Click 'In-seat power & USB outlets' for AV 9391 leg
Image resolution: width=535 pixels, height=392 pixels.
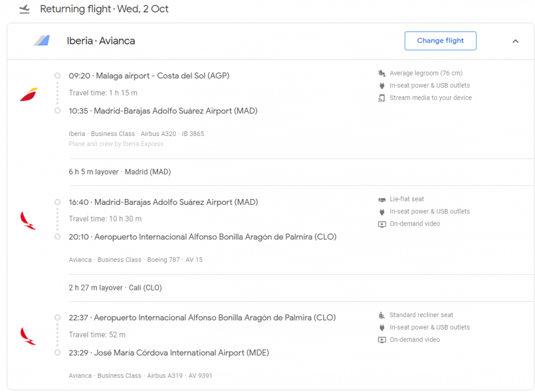pos(430,327)
